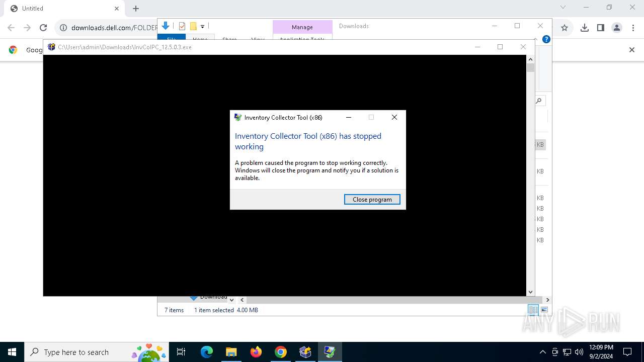Open Chrome profile avatar icon

click(x=617, y=28)
